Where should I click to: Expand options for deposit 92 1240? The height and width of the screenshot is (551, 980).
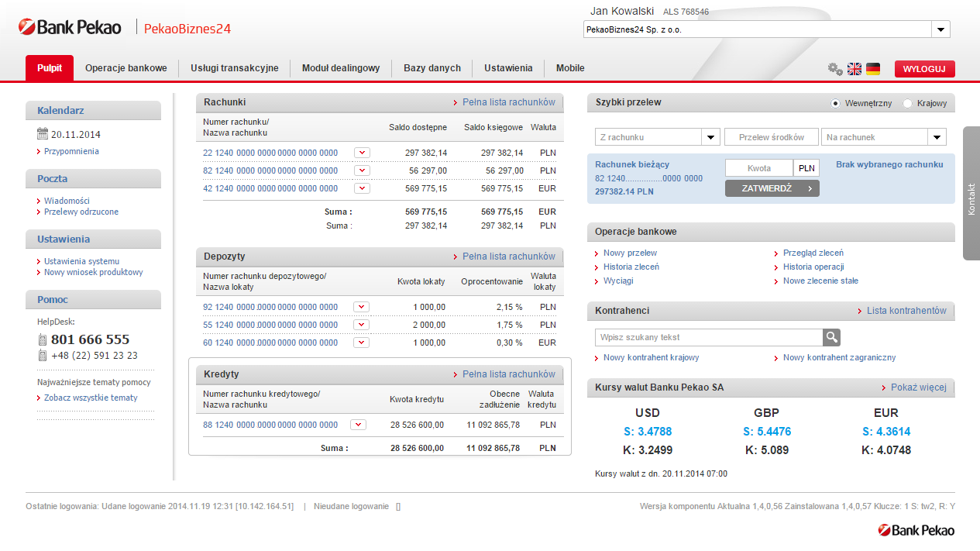362,307
